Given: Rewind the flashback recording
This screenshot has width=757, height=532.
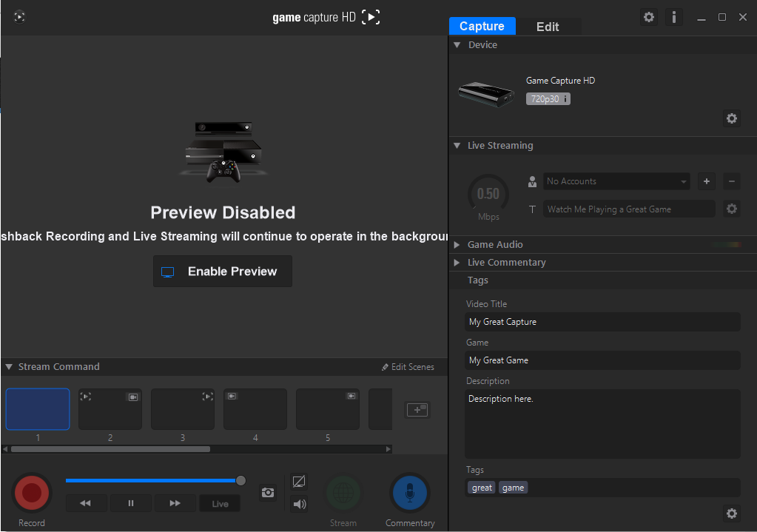Looking at the screenshot, I should 86,503.
